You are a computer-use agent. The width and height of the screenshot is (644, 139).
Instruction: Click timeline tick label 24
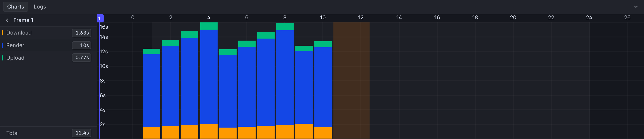(x=589, y=17)
